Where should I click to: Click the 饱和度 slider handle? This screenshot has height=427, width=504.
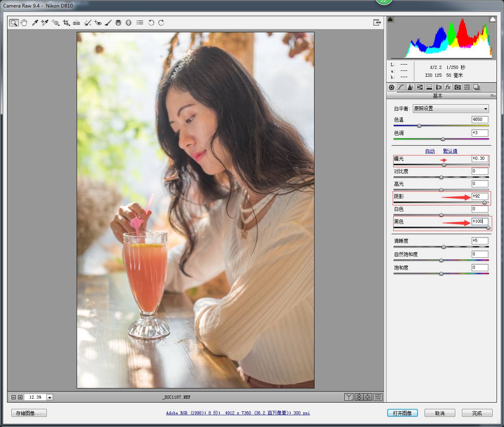pos(441,274)
